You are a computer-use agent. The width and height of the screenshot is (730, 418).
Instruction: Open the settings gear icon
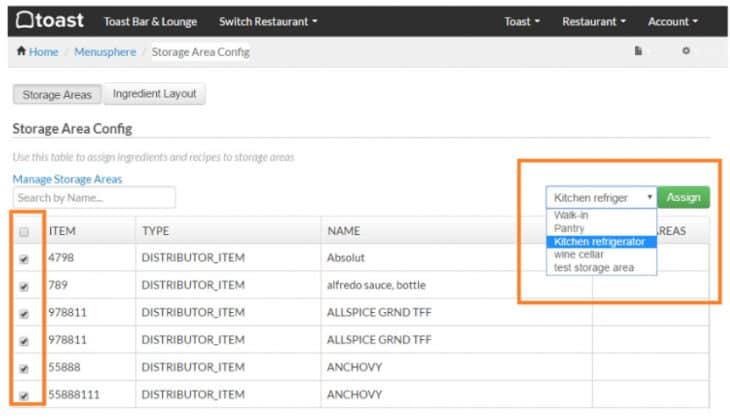coord(686,51)
